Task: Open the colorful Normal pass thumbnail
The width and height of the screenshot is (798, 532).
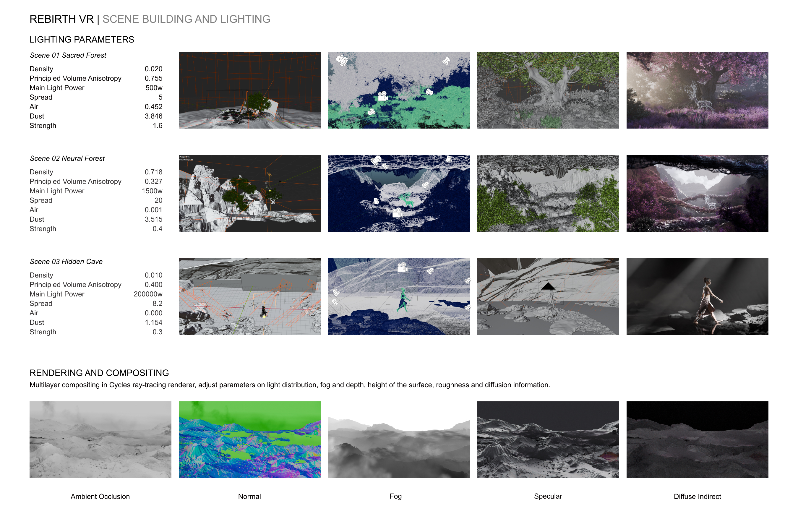Action: pos(250,440)
